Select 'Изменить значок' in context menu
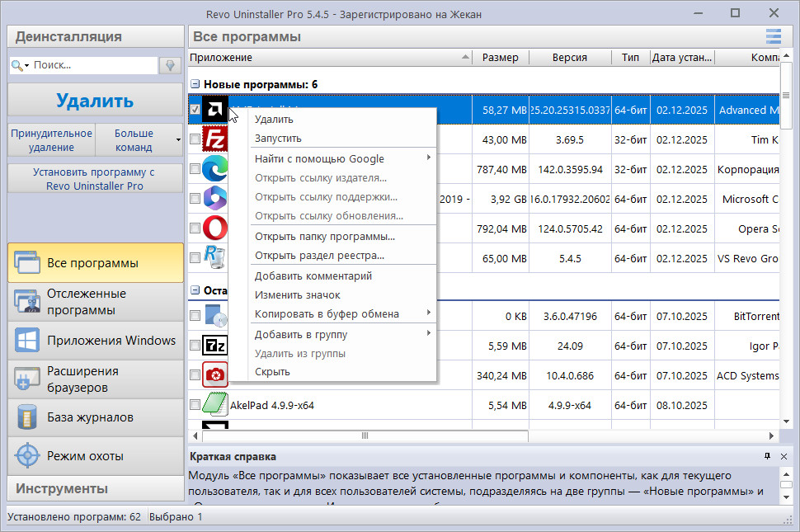This screenshot has width=800, height=532. (x=297, y=294)
